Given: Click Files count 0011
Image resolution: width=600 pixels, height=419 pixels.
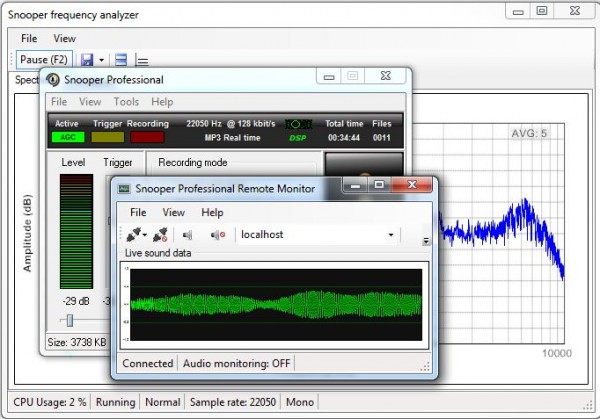Looking at the screenshot, I should point(382,138).
